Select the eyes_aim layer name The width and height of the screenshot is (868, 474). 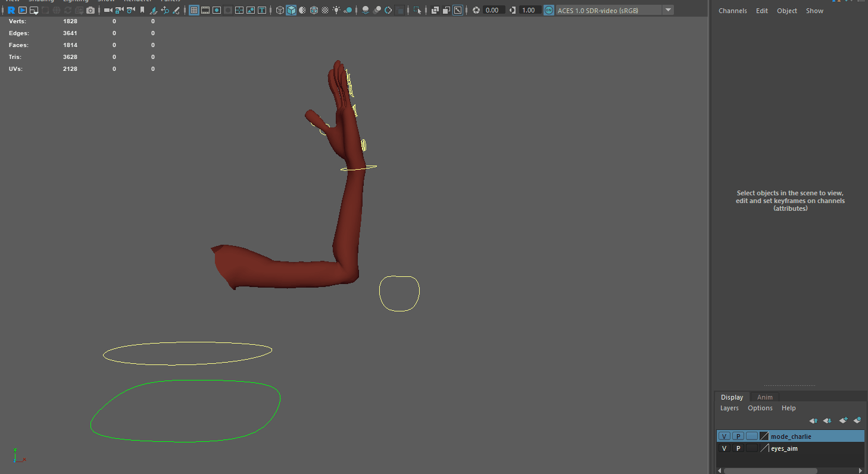click(784, 448)
